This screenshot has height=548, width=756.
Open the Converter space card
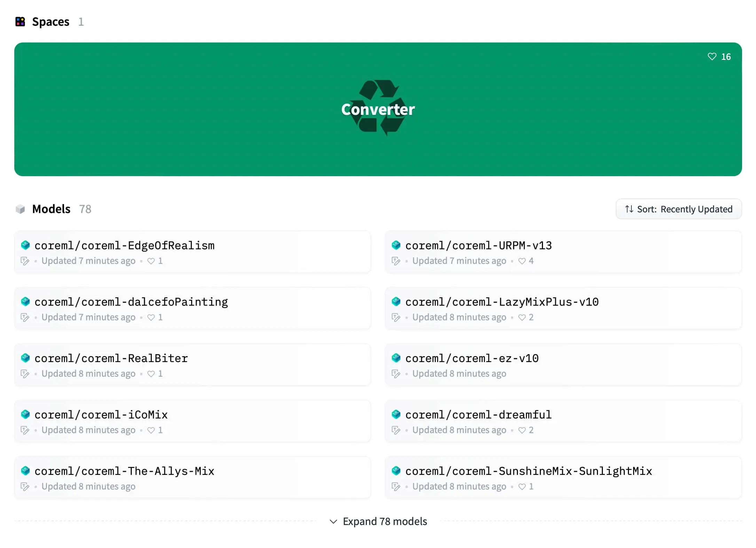378,109
